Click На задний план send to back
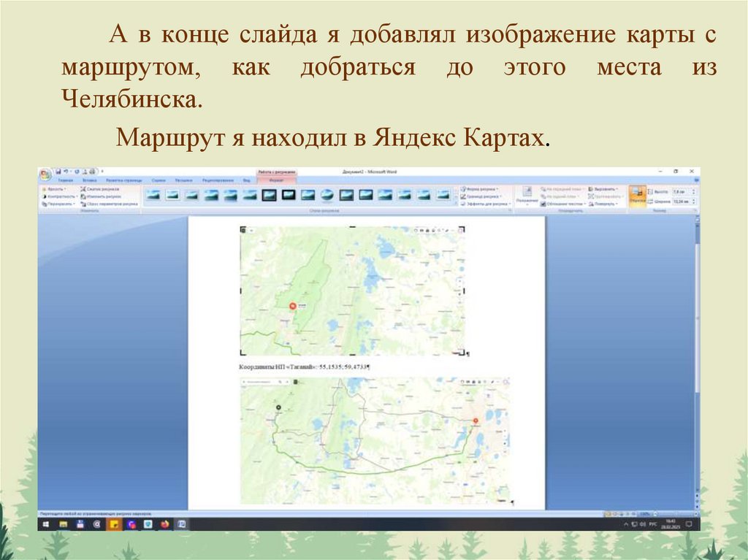748x560 pixels. click(561, 196)
